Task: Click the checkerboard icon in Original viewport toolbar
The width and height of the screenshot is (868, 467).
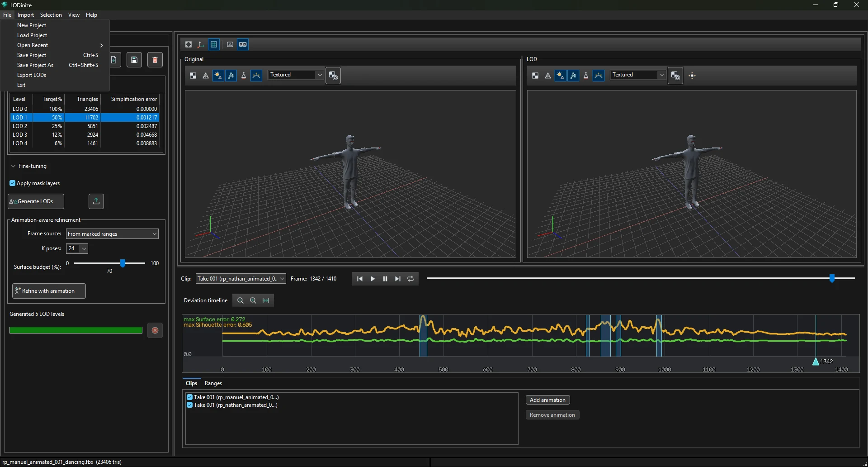Action: point(193,76)
